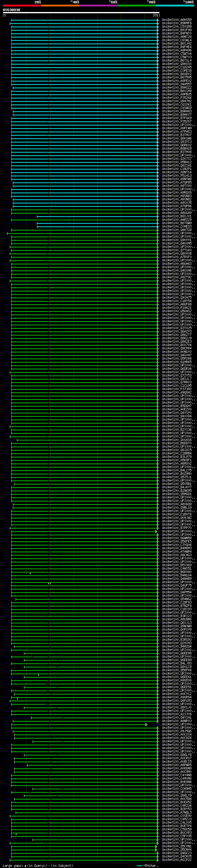Click label UniRef100_C0H9H5
Screen dimensions: 197x868
click(x=176, y=789)
